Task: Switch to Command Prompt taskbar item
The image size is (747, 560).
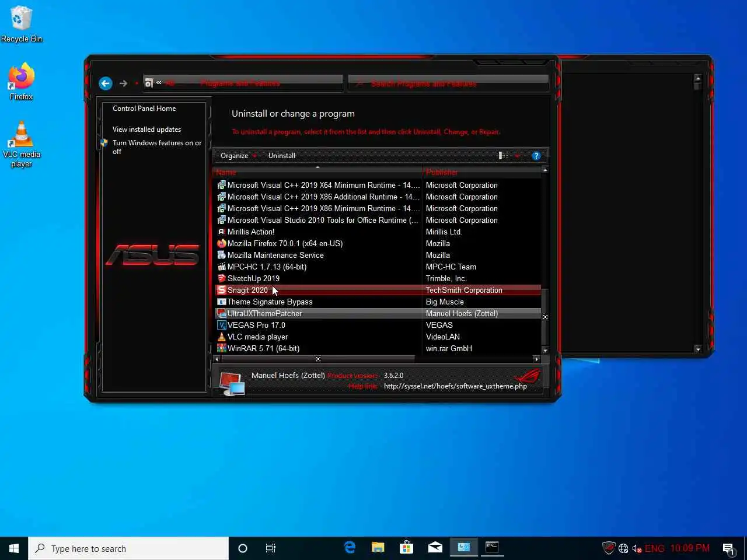Action: [x=492, y=548]
